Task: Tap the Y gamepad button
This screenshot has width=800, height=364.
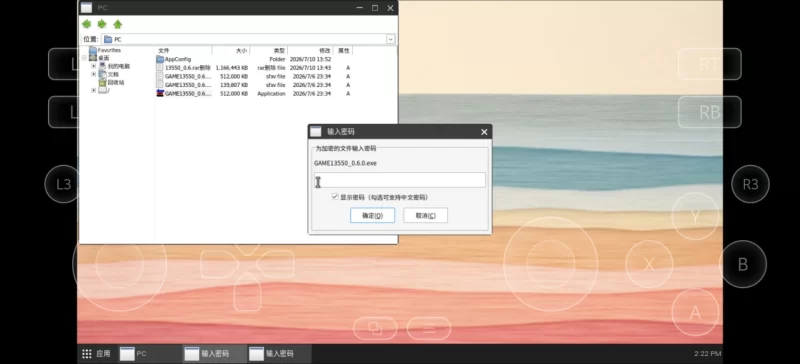Action: point(695,216)
